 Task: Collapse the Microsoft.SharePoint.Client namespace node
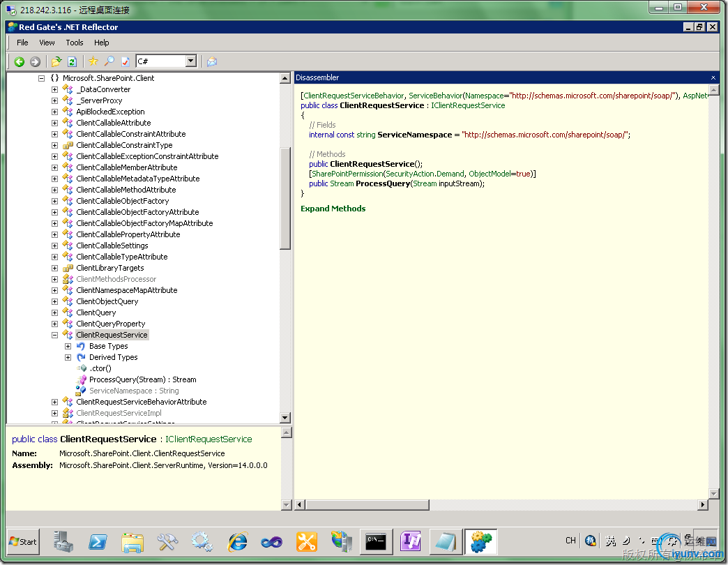[41, 78]
